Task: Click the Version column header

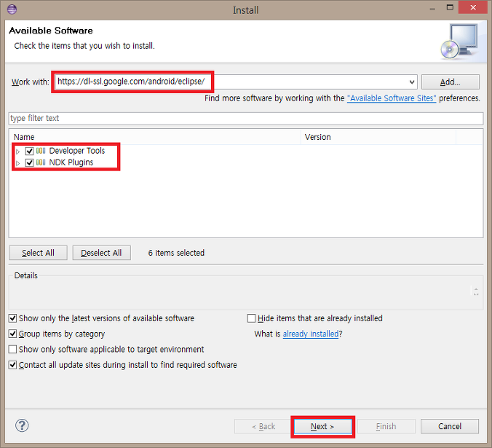Action: point(378,137)
